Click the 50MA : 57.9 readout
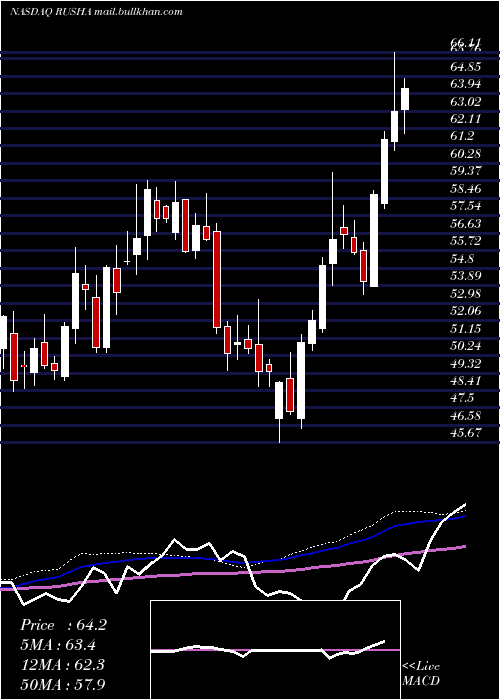 click(62, 684)
